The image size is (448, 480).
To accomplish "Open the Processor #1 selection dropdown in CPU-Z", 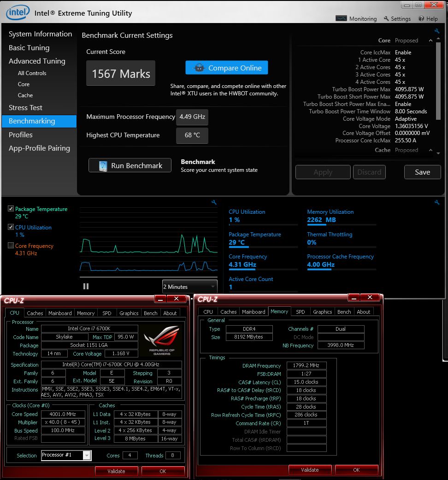I will point(66,455).
